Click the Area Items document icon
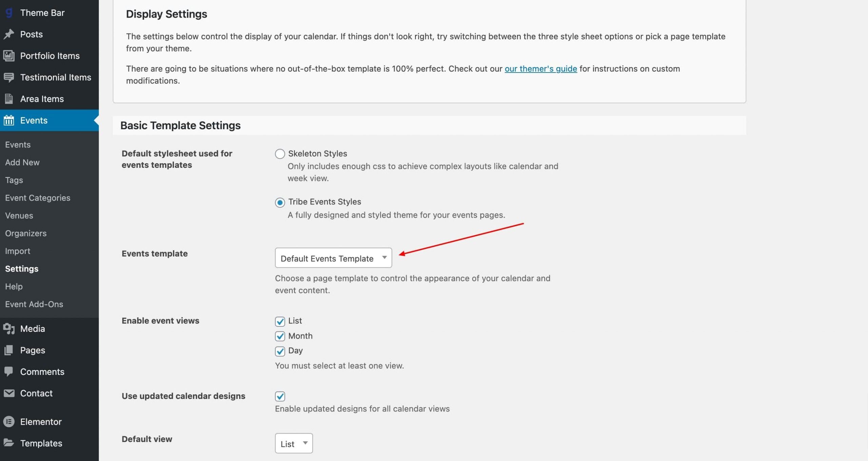868x461 pixels. 9,99
